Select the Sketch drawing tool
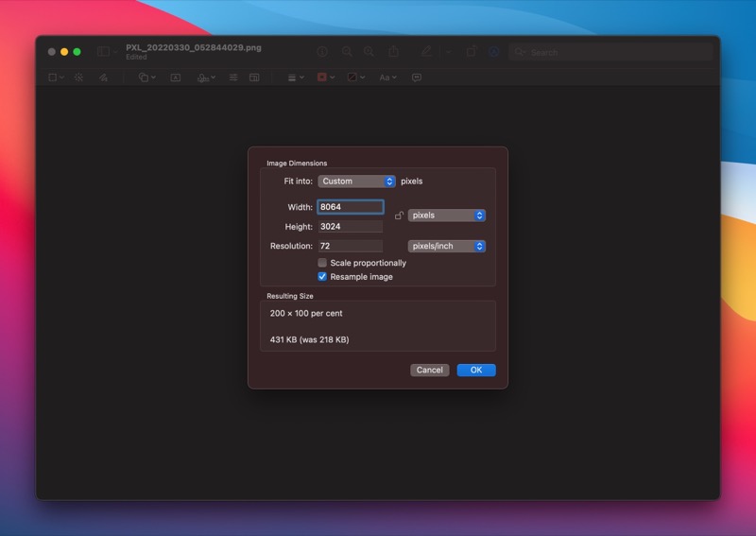Screen dimensions: 756x536 [x=103, y=78]
